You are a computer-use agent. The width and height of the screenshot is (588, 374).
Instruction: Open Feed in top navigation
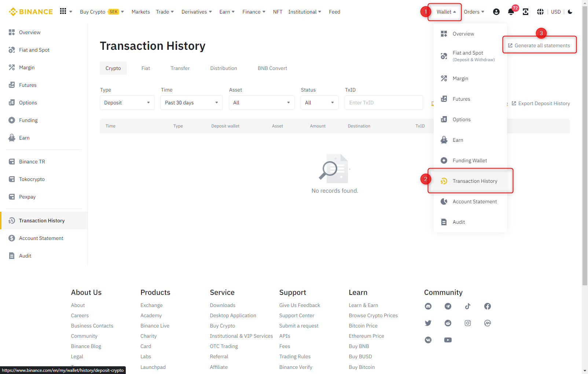tap(335, 12)
